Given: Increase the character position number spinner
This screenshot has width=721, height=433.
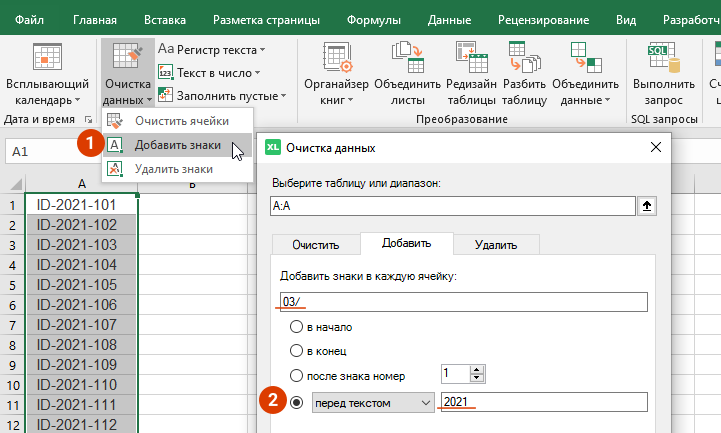Looking at the screenshot, I should 476,370.
